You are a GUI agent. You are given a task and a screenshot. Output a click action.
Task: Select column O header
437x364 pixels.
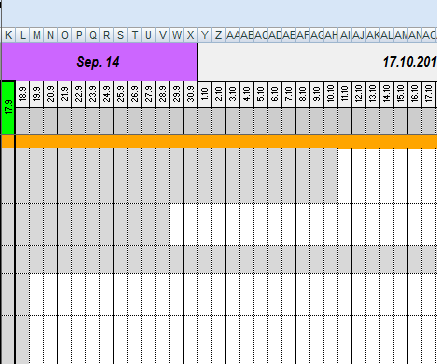(x=65, y=35)
